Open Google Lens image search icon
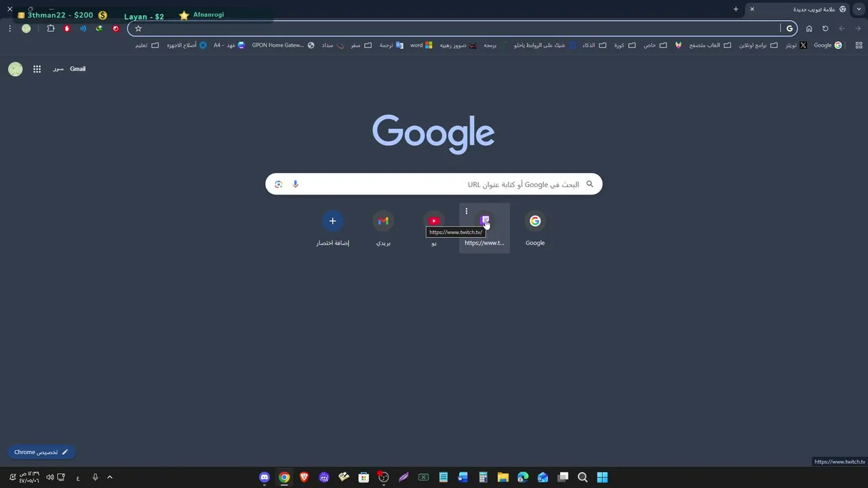 tap(279, 184)
